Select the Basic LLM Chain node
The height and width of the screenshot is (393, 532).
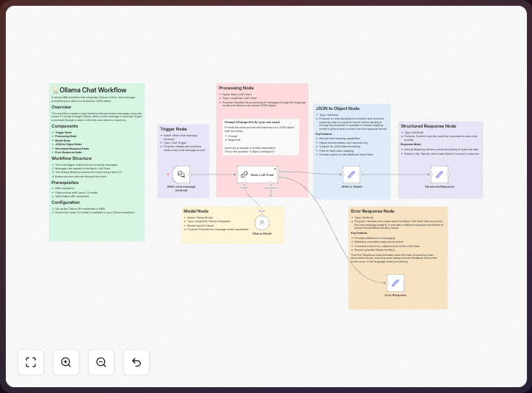point(258,175)
